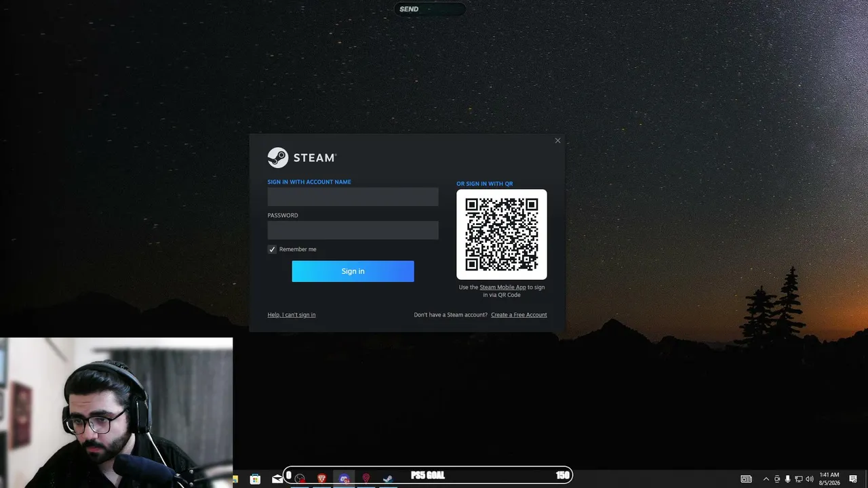Open the notification center icon
The image size is (868, 488).
tap(853, 479)
